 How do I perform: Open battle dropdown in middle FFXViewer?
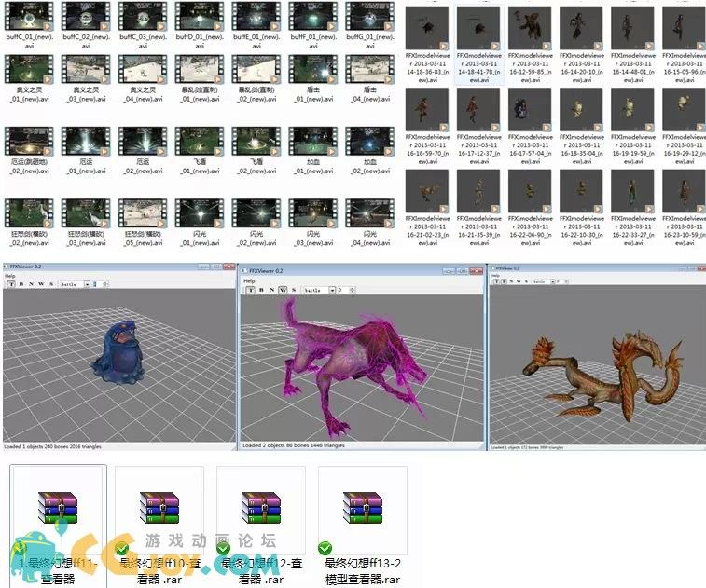click(x=319, y=291)
